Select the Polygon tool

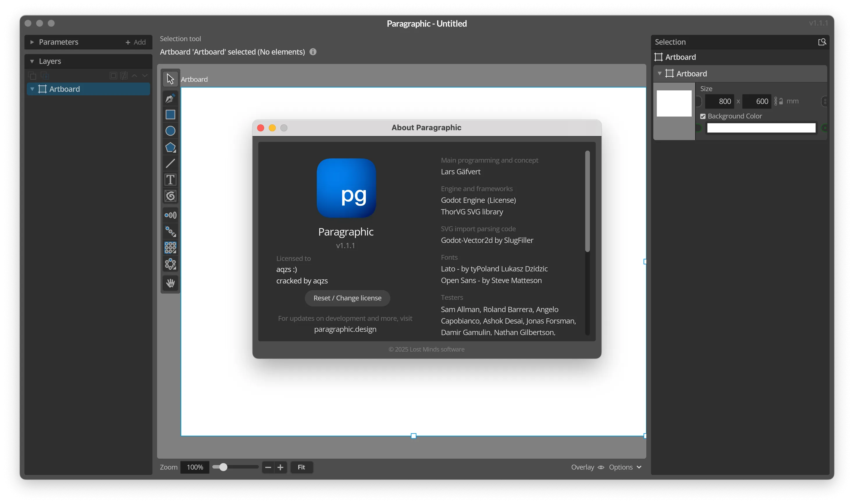coord(170,147)
